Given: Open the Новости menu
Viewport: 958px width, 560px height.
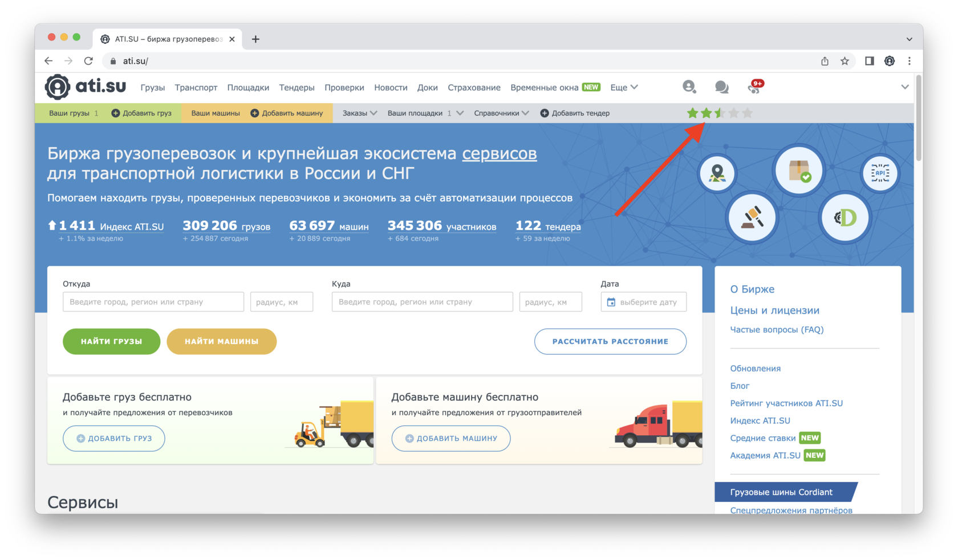Looking at the screenshot, I should (x=391, y=87).
